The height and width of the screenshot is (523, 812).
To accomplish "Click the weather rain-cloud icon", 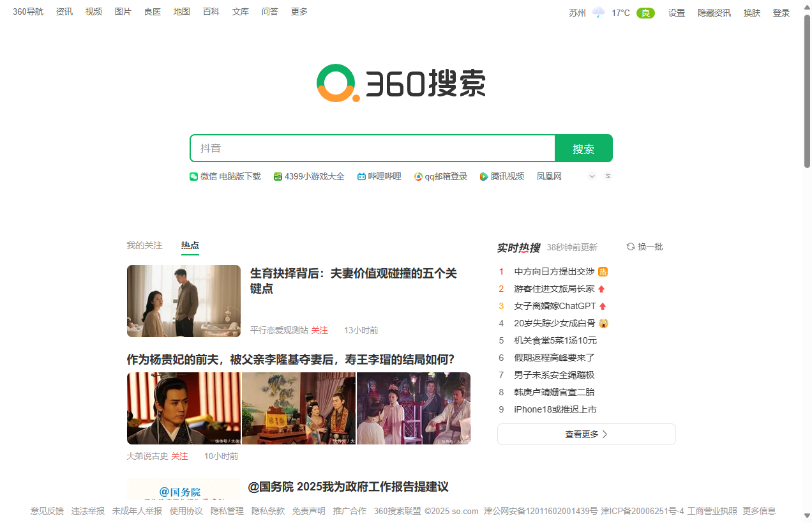I will pyautogui.click(x=598, y=12).
